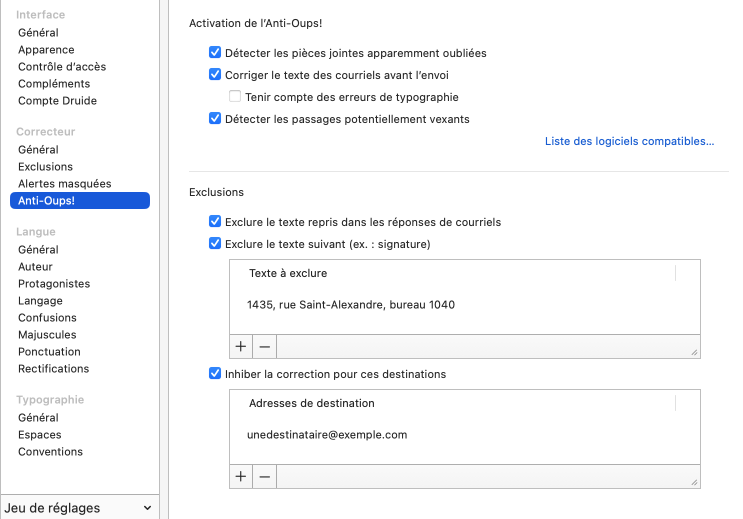Image resolution: width=743 pixels, height=519 pixels.
Task: Open 'Liste des logiciels compatibles' link
Action: click(x=629, y=142)
